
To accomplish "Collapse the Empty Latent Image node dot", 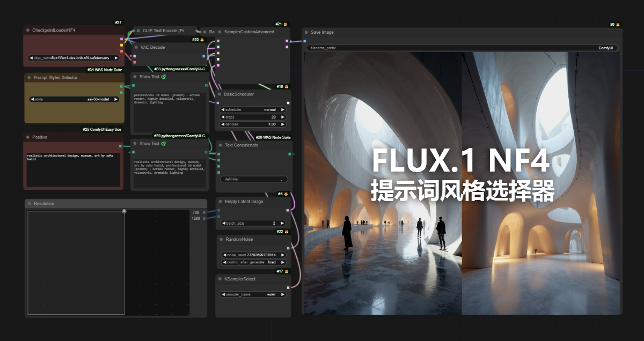I will pyautogui.click(x=220, y=201).
